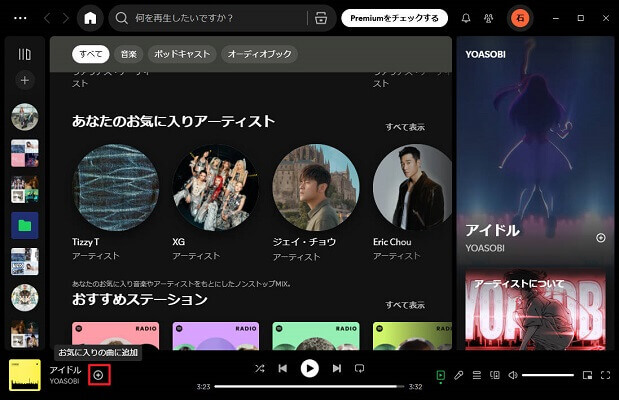Image resolution: width=619 pixels, height=400 pixels.
Task: Open the first library item with a round cover
Action: [24, 117]
